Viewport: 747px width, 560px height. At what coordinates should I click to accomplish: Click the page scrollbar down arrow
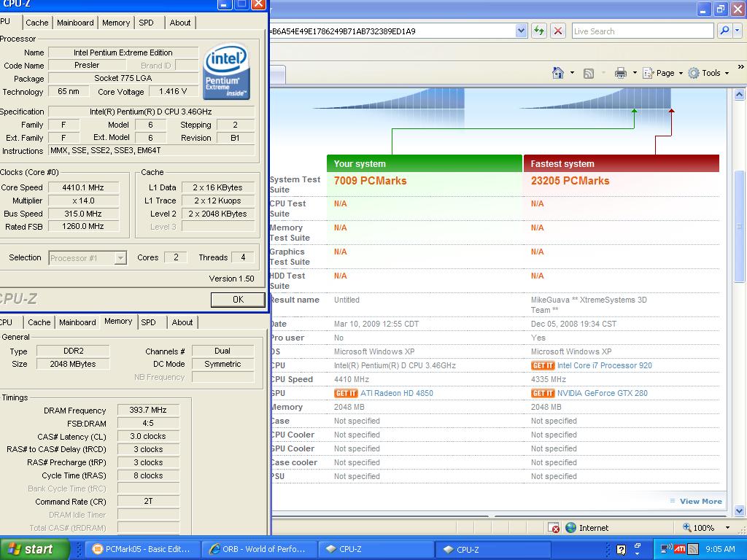tap(739, 511)
